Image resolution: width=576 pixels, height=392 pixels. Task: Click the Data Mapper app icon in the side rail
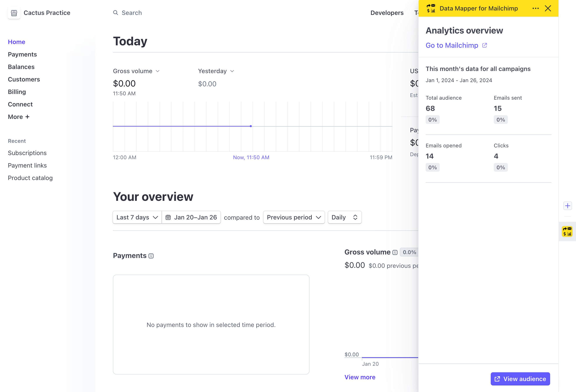(567, 231)
